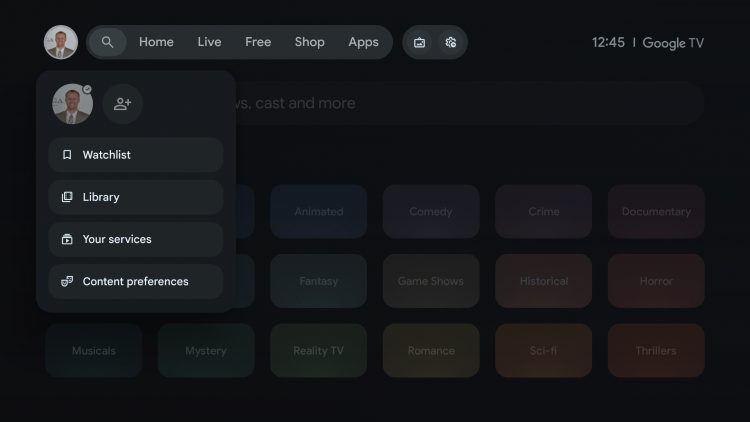Open the Romance genre card
Screen dimensions: 750x422
[x=431, y=351]
